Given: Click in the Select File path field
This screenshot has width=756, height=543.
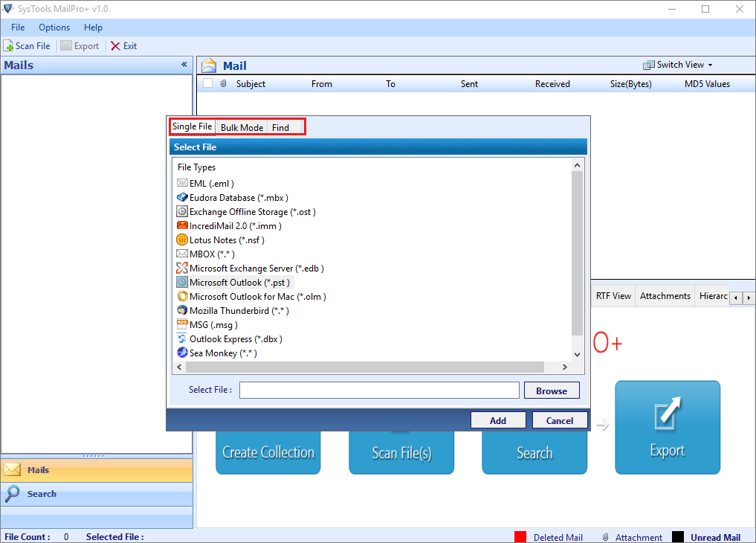Looking at the screenshot, I should point(379,390).
